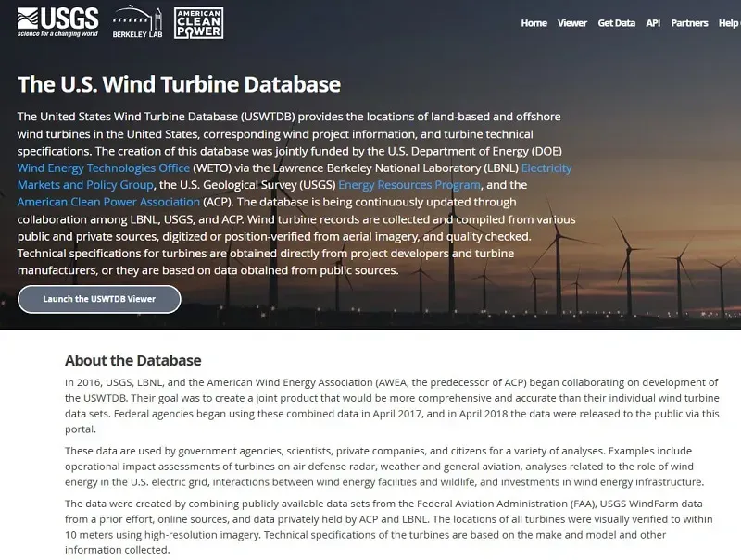Click the USGS logo
Screen dimensions: 741x560
(57, 22)
